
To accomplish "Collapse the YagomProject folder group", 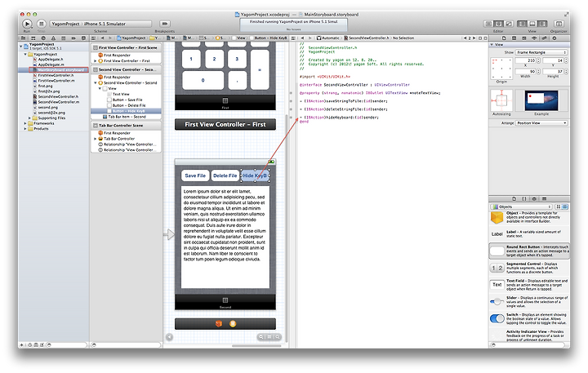I will point(25,55).
